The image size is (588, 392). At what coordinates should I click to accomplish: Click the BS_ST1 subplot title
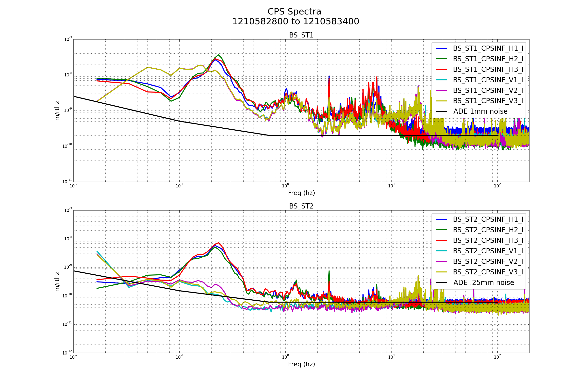coord(301,35)
